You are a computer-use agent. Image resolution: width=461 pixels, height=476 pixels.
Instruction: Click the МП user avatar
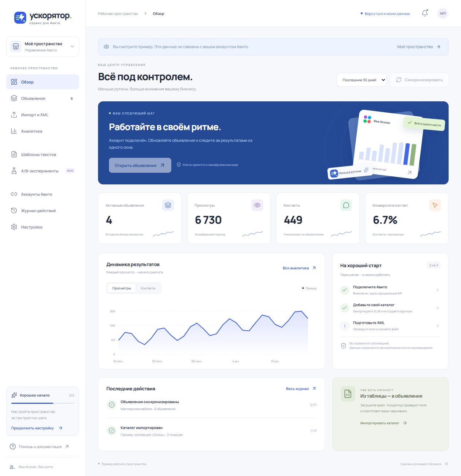pyautogui.click(x=443, y=13)
